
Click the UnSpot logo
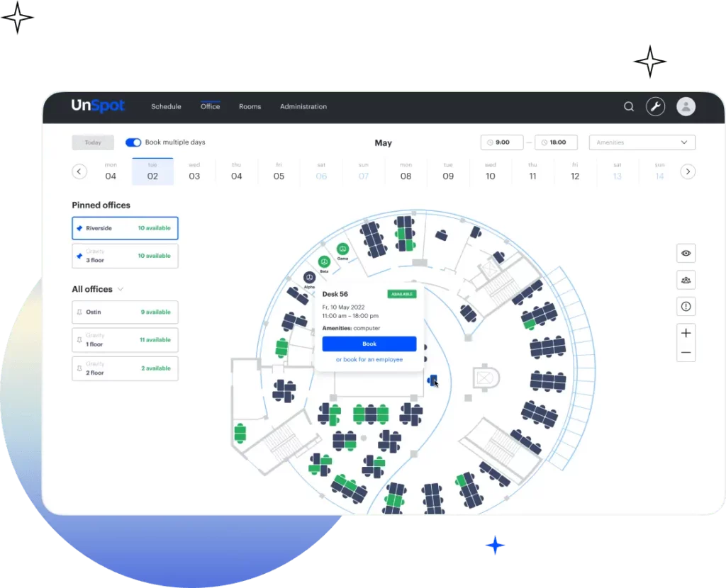[98, 106]
